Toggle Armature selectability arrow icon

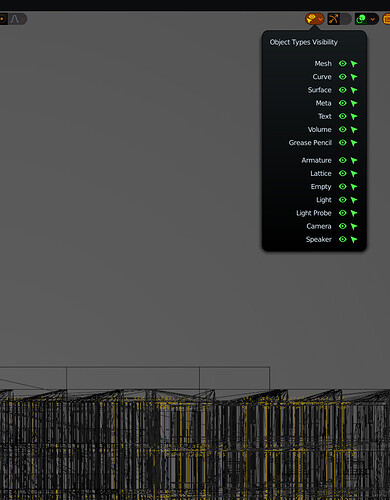click(x=354, y=160)
